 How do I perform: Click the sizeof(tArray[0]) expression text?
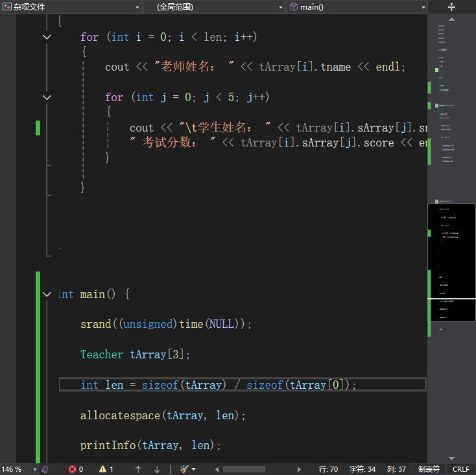coord(298,385)
